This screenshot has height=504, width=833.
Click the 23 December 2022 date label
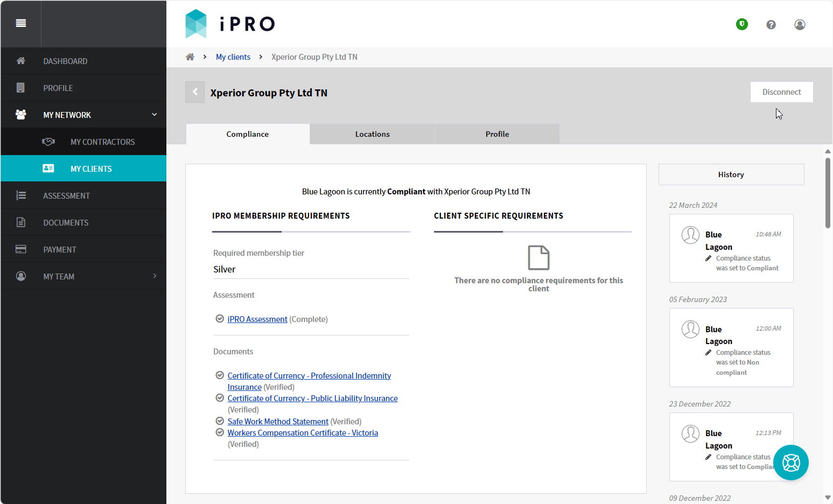(x=700, y=404)
